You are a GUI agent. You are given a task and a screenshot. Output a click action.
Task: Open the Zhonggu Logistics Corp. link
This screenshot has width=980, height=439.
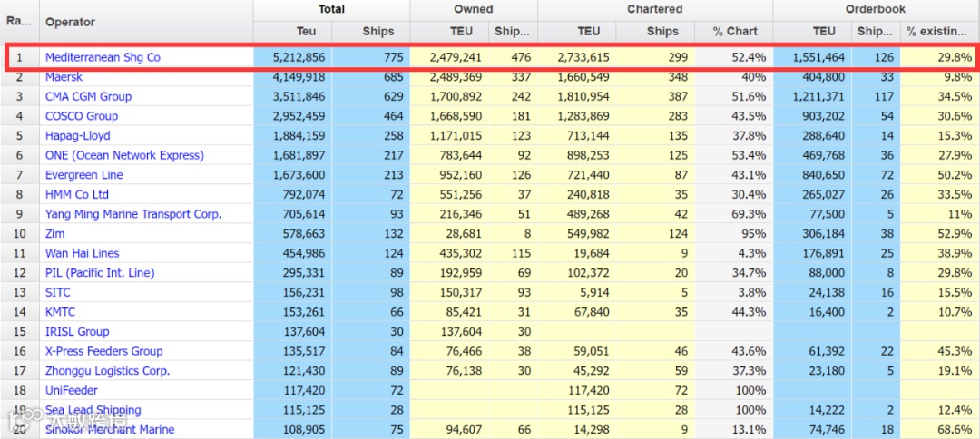107,370
